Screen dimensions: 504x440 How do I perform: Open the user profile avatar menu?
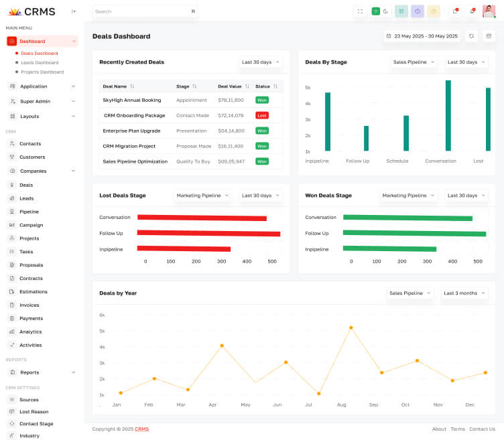point(489,11)
